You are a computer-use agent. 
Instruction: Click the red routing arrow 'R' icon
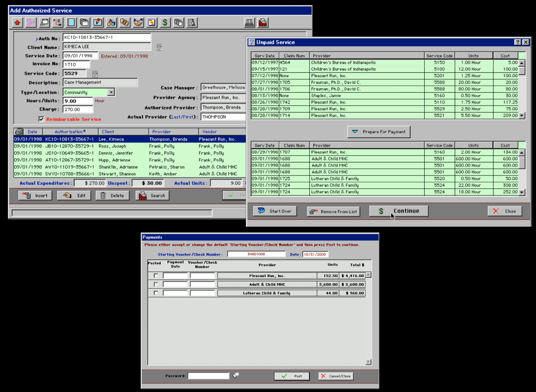(x=58, y=23)
